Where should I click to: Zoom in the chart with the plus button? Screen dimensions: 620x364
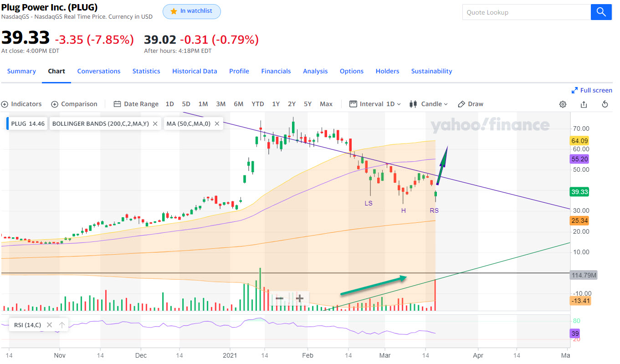[x=300, y=299]
